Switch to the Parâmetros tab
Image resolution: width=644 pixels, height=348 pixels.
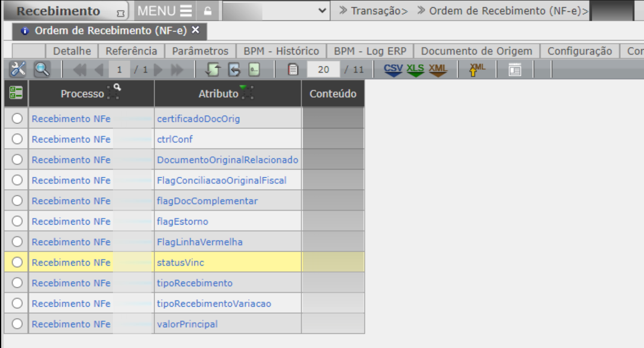coord(200,51)
